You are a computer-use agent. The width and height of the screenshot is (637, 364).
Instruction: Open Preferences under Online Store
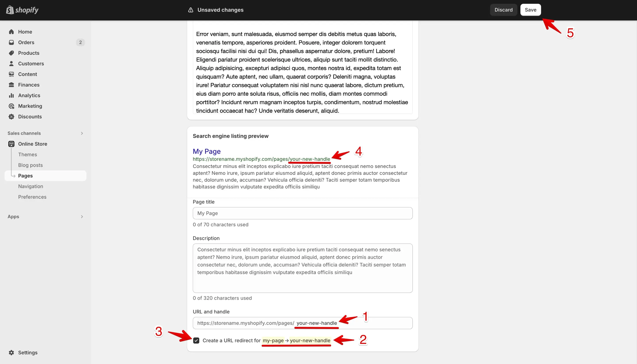(x=32, y=197)
